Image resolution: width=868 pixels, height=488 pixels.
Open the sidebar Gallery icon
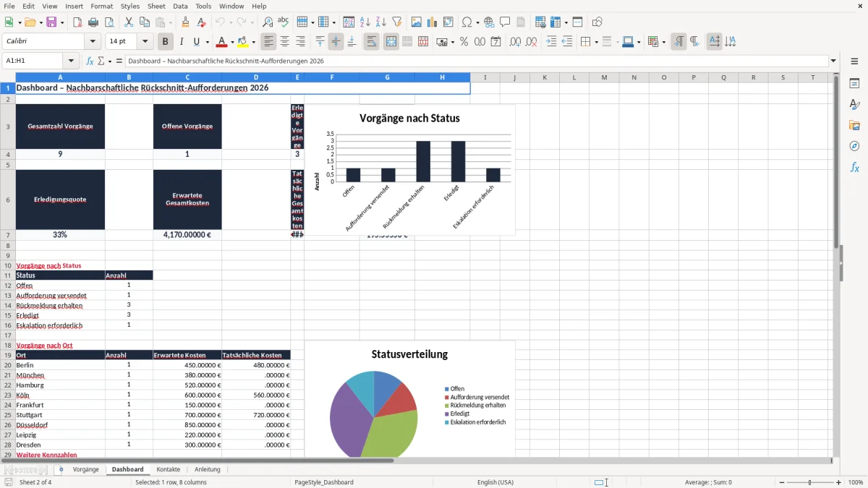854,126
